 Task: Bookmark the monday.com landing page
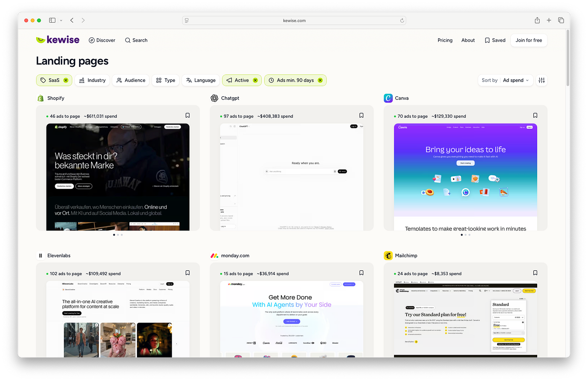point(361,273)
